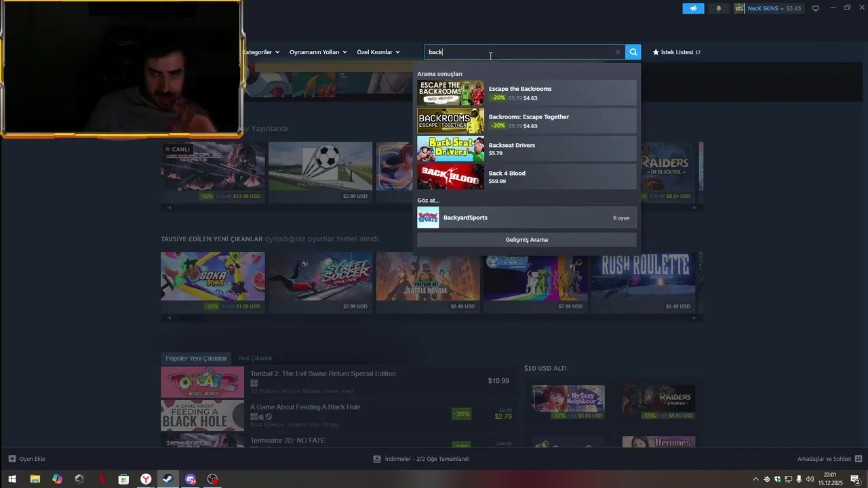Open Windows notification center icon
The image size is (868, 488).
tap(855, 479)
